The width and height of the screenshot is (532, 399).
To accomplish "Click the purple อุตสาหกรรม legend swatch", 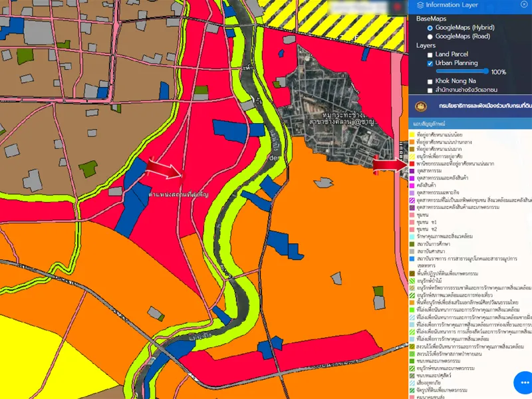I will pyautogui.click(x=412, y=171).
